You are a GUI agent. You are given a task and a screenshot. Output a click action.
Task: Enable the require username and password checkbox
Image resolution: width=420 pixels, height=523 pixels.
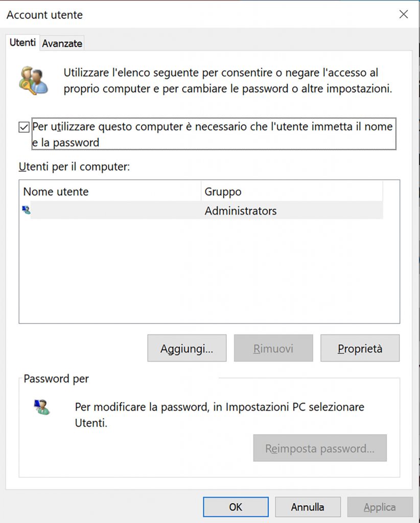[x=24, y=126]
